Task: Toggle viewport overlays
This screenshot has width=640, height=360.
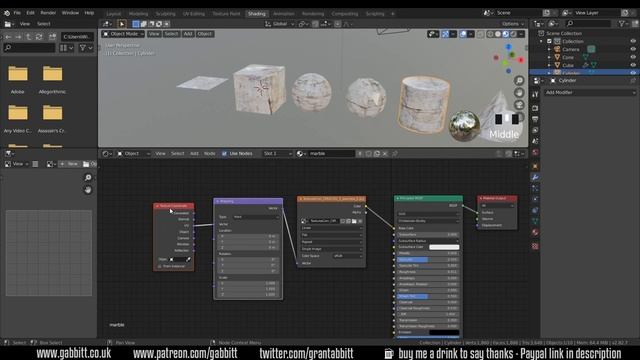Action: [463, 34]
